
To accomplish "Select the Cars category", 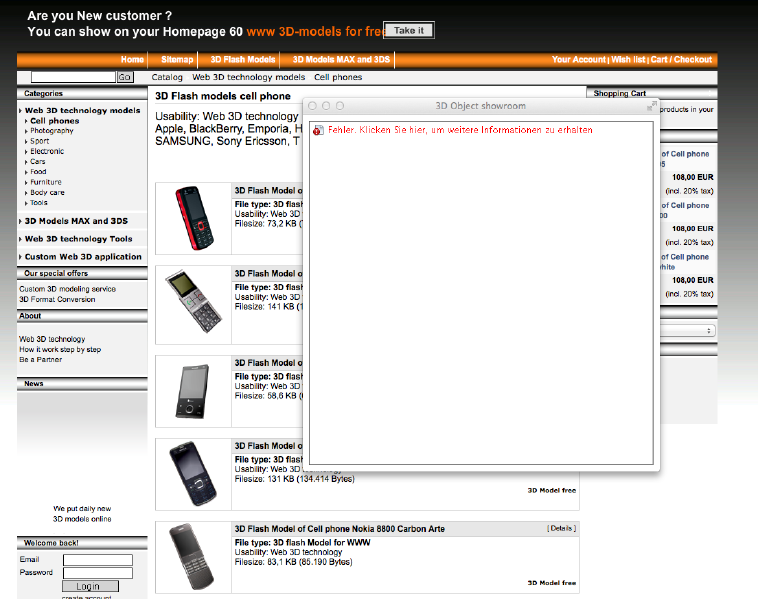I will [38, 162].
